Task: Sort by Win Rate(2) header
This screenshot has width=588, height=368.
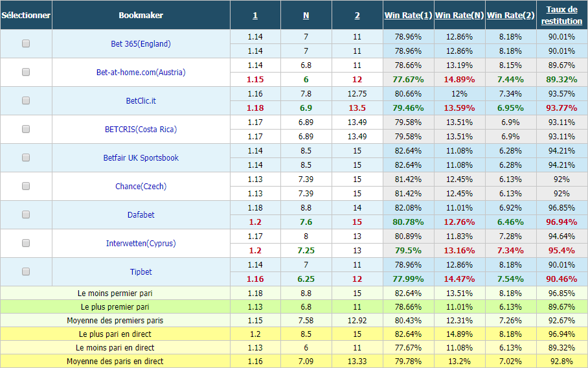Action: (510, 16)
